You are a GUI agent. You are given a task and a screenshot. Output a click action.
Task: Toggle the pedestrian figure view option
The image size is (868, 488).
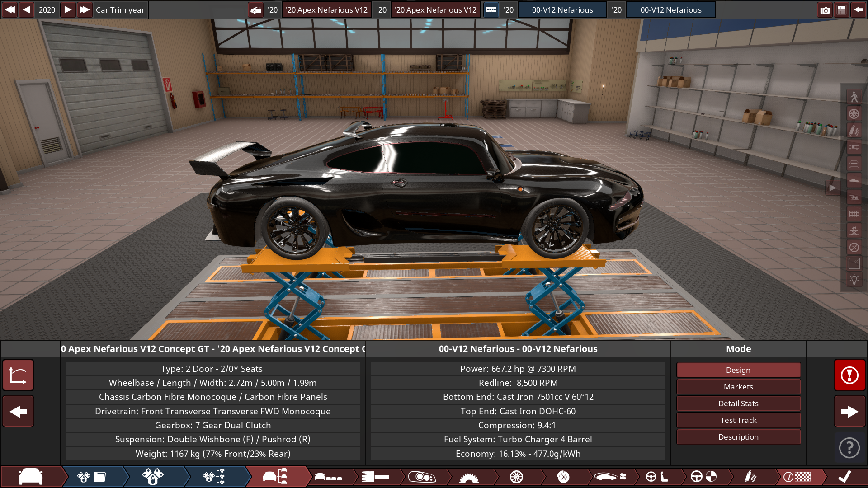(x=854, y=97)
